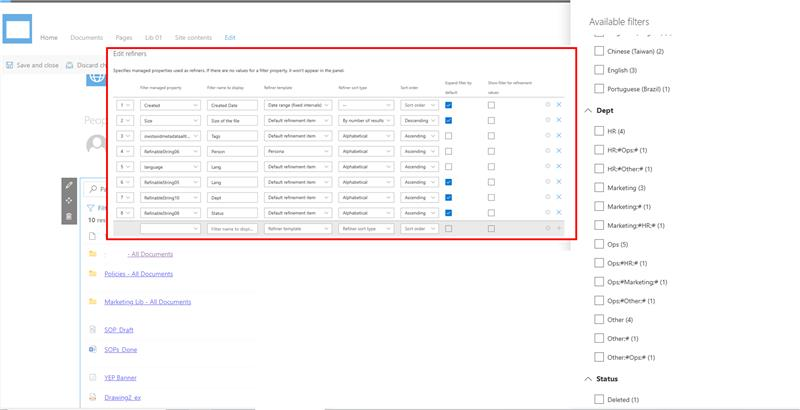Click the filter funnel icon above results
Image resolution: width=800 pixels, height=410 pixels.
coord(90,208)
